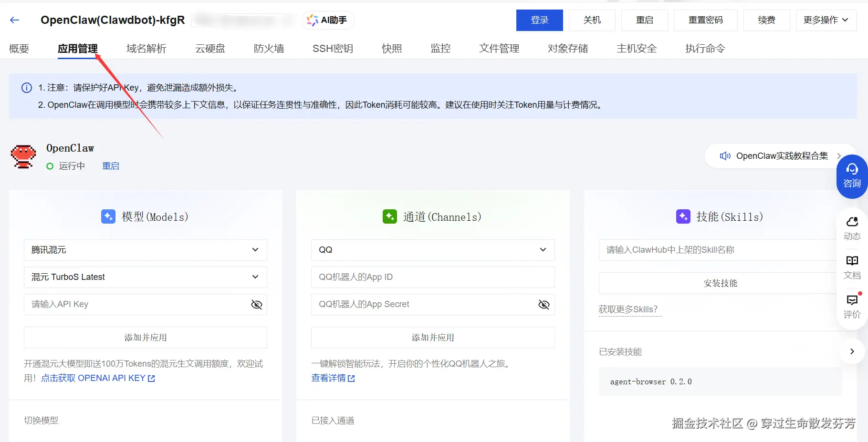Expand the 已安装技能 list with the round chevron
The height and width of the screenshot is (442, 868).
852,351
